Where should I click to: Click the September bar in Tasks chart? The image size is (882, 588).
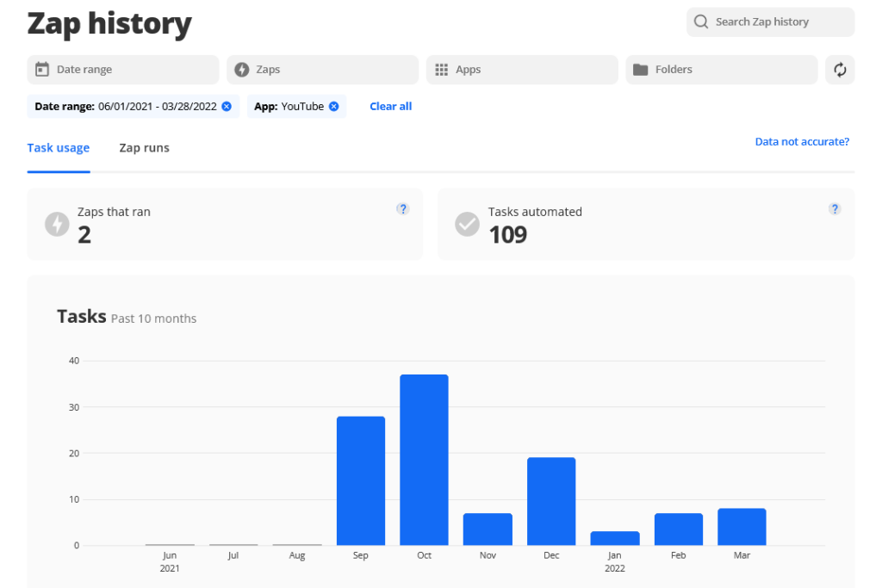point(361,480)
